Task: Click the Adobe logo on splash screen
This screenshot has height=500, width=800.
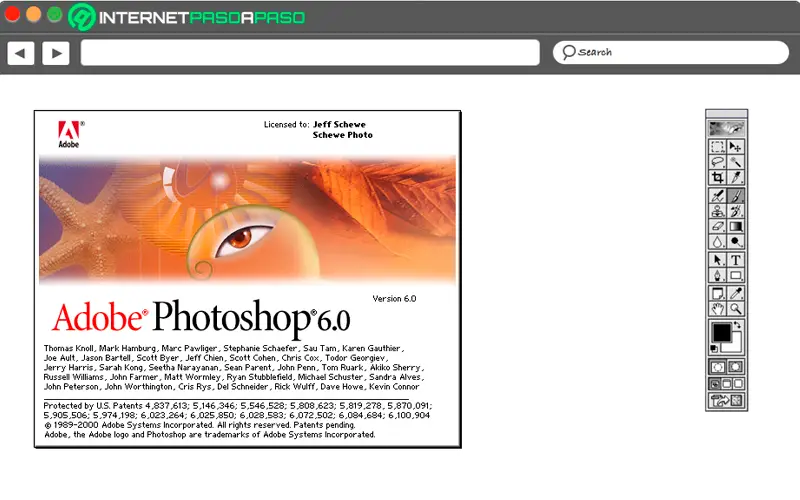Action: tap(70, 134)
